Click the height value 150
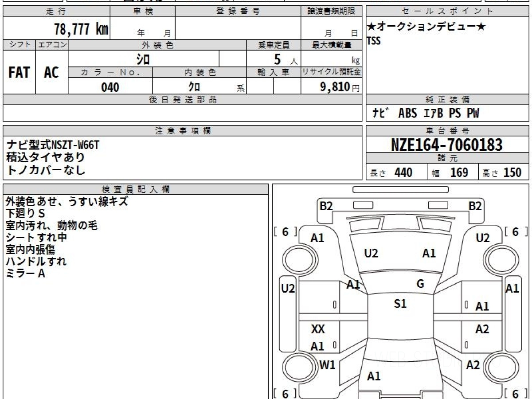The width and height of the screenshot is (532, 399). click(x=512, y=172)
